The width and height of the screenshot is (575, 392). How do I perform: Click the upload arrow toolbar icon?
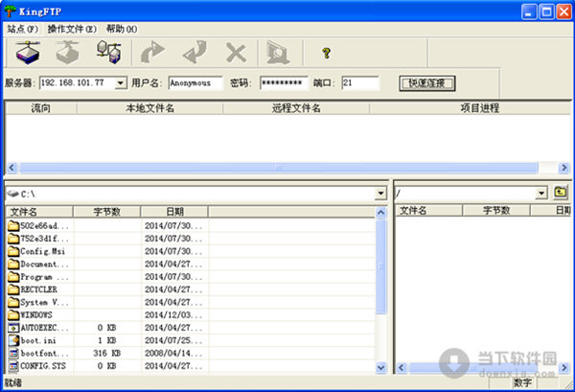pyautogui.click(x=152, y=53)
